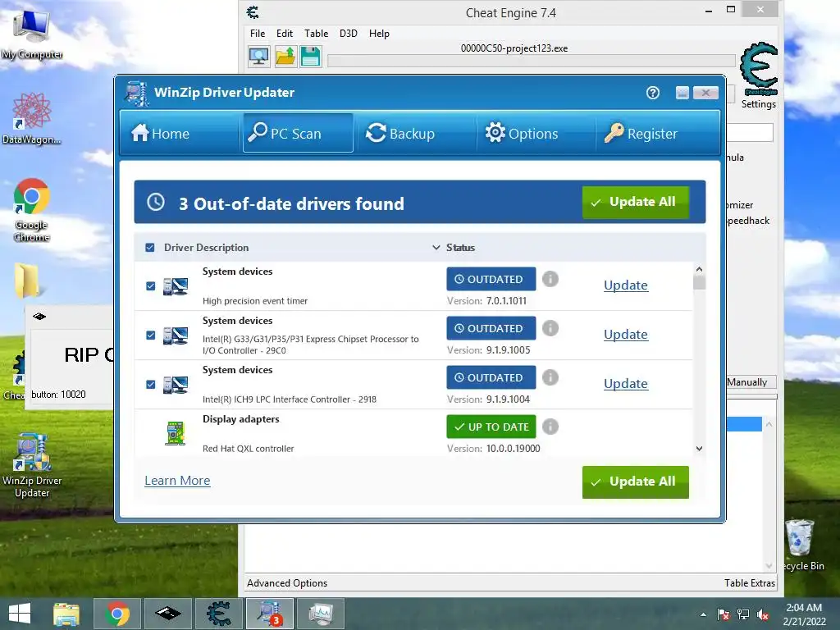
Task: Open Cheat Engine D3D menu
Action: tap(348, 33)
